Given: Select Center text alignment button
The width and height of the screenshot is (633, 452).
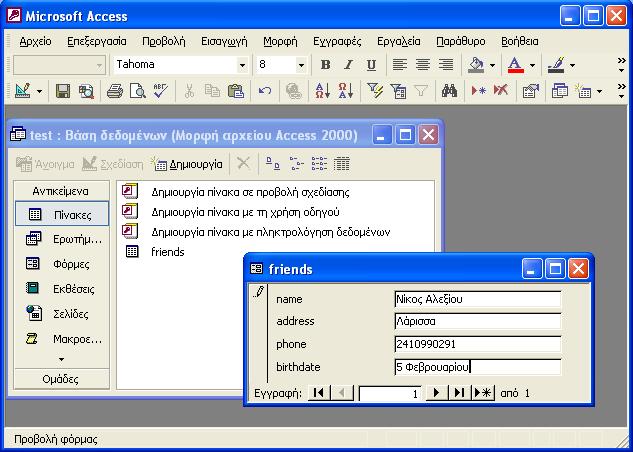Looking at the screenshot, I should pyautogui.click(x=423, y=65).
